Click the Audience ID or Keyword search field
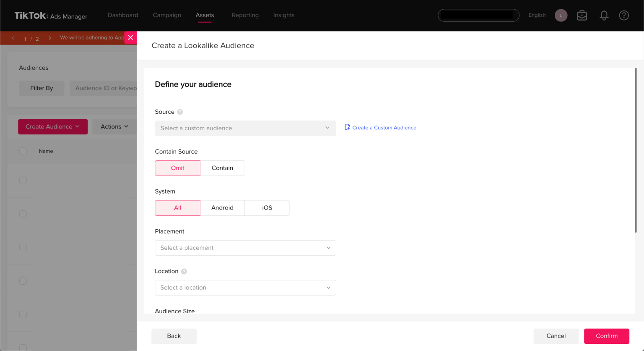 pos(106,88)
